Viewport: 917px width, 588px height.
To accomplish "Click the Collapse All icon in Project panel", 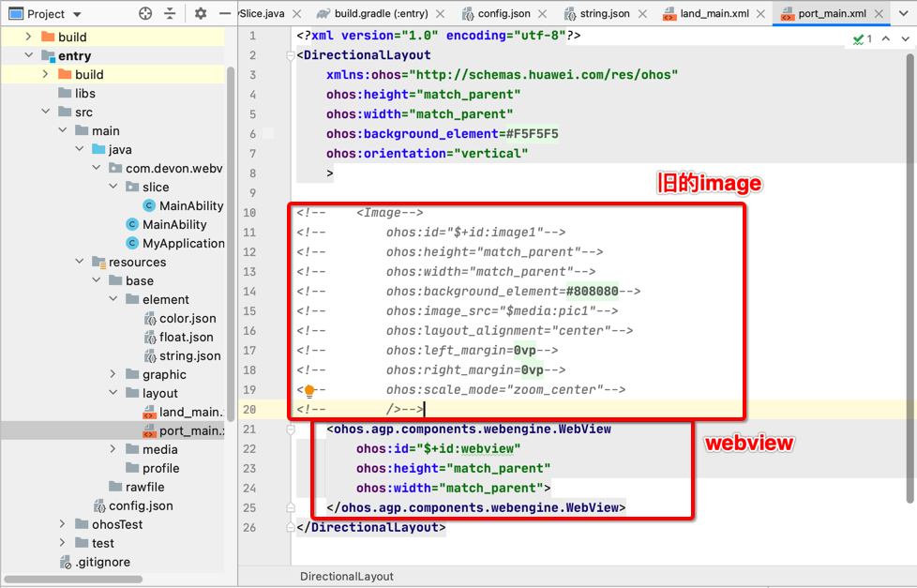I will click(171, 14).
